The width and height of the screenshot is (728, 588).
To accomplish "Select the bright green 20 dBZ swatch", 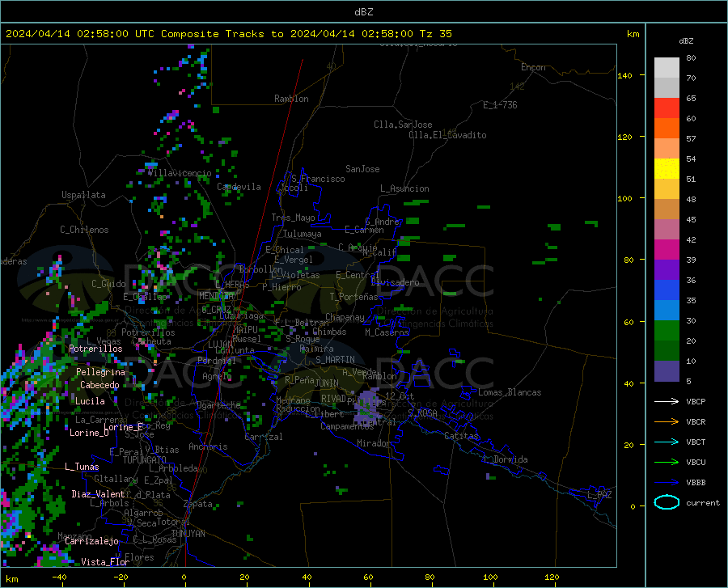I will pos(667,331).
